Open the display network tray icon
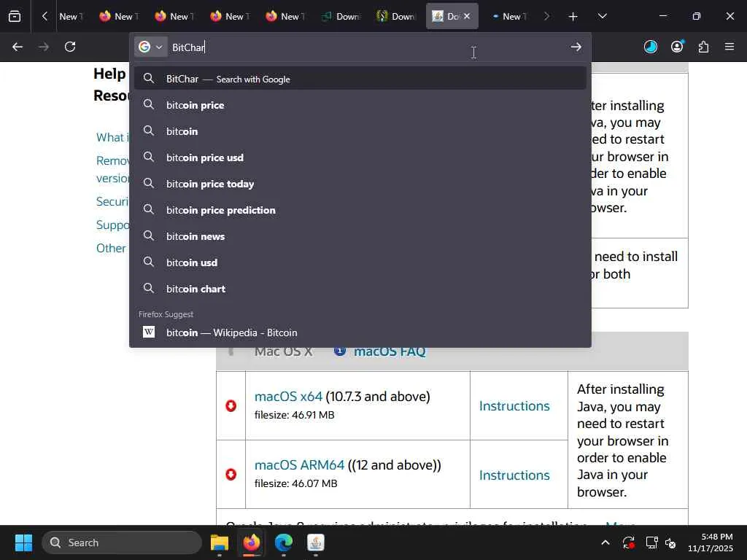 point(651,542)
